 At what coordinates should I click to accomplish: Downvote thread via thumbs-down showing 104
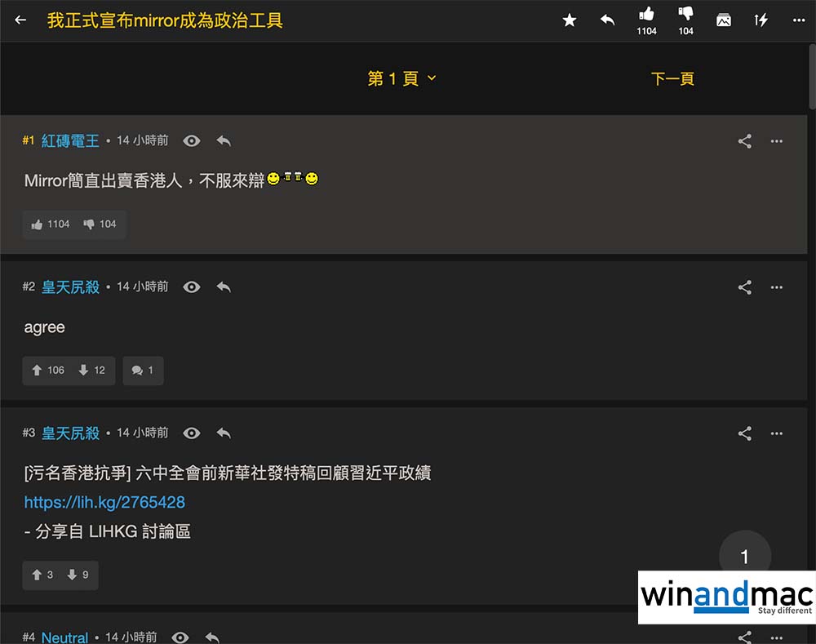tap(685, 21)
